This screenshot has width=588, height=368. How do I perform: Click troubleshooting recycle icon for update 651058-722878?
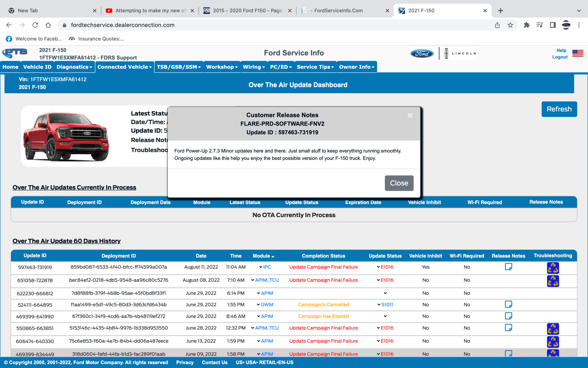coord(553,281)
